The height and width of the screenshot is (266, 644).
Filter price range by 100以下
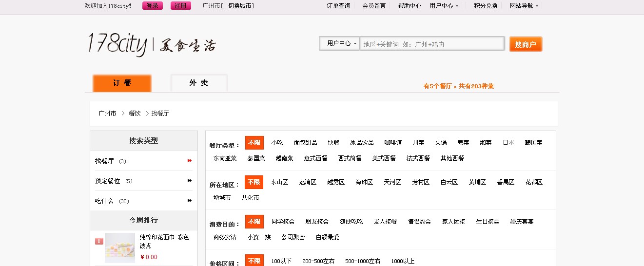281,261
